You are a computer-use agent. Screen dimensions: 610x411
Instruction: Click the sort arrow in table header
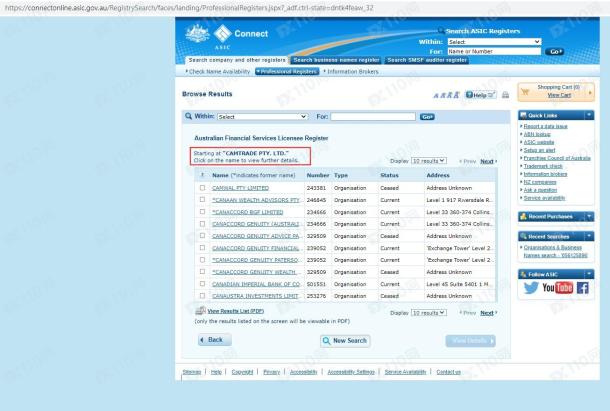click(202, 175)
